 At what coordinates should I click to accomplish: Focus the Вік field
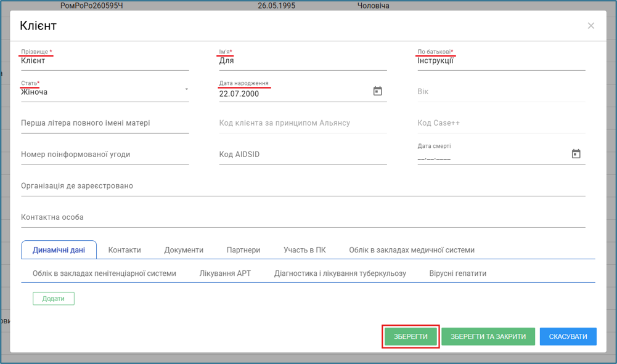[x=501, y=92]
